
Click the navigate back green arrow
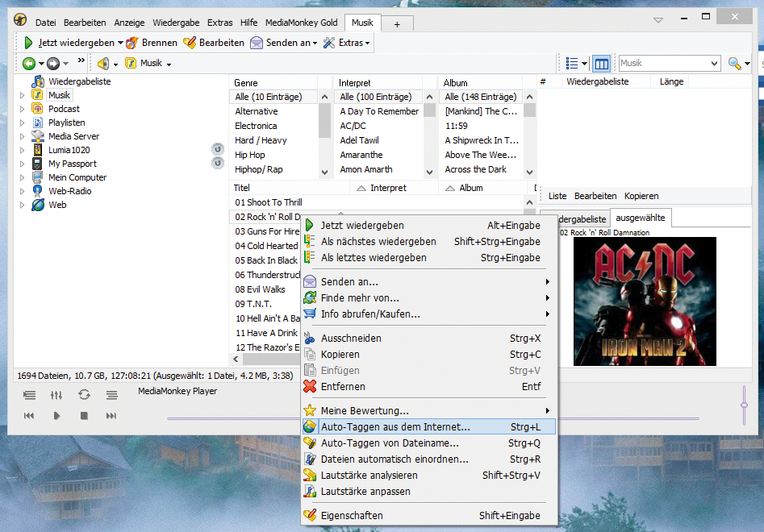pyautogui.click(x=29, y=63)
